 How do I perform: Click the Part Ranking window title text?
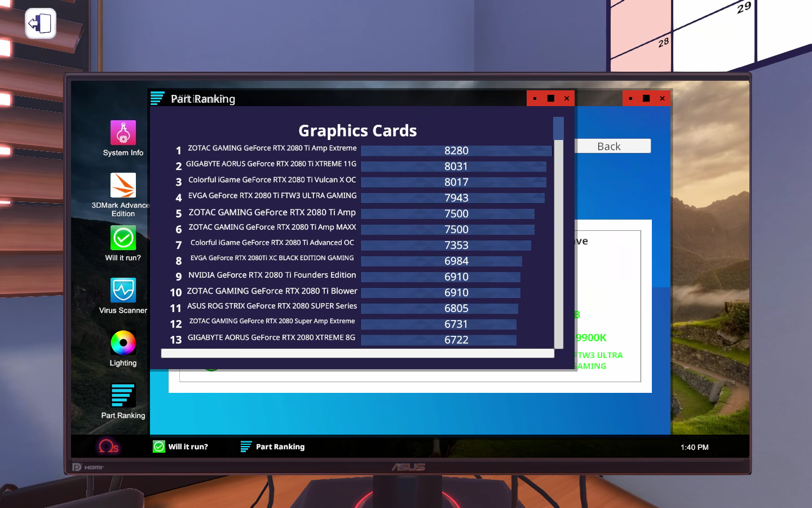click(x=203, y=99)
